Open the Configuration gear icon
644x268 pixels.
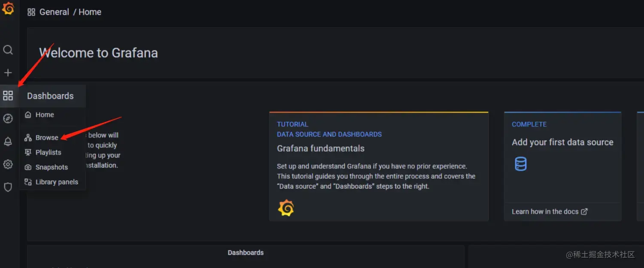(8, 164)
